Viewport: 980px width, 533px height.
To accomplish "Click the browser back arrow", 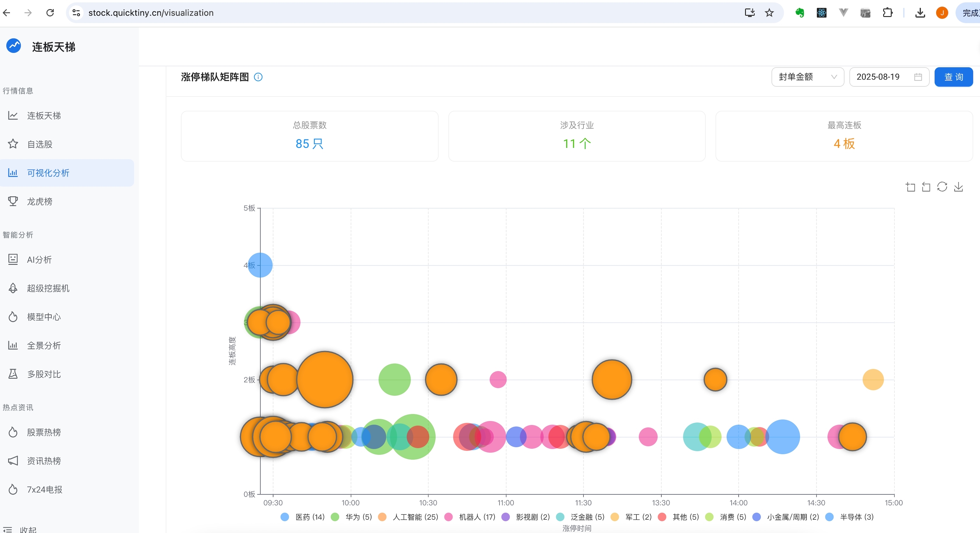I will tap(6, 12).
